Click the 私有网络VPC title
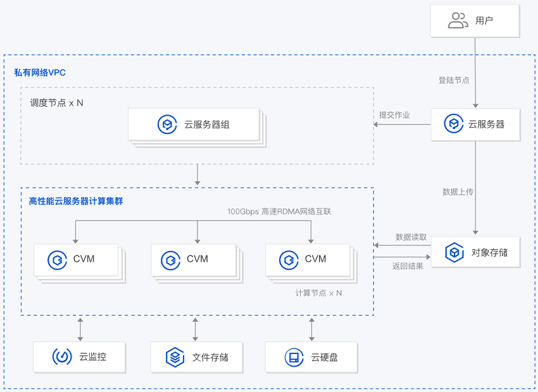 pos(40,73)
